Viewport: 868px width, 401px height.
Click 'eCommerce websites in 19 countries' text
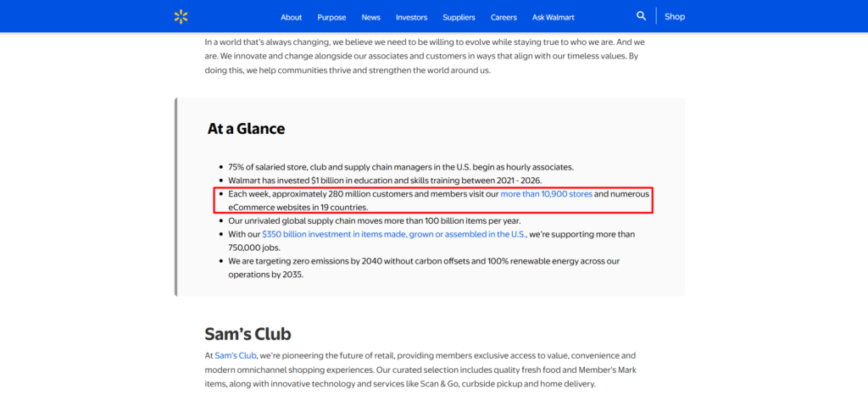pos(298,207)
